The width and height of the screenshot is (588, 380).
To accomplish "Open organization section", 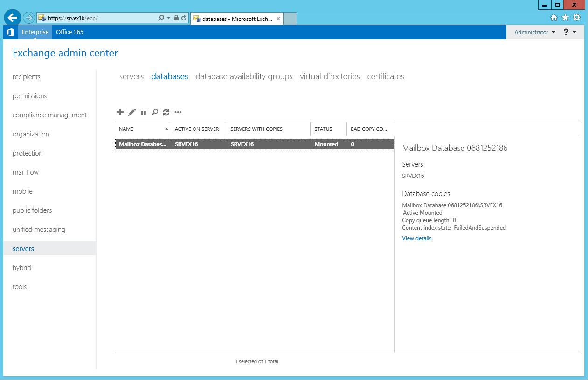I will coord(31,134).
